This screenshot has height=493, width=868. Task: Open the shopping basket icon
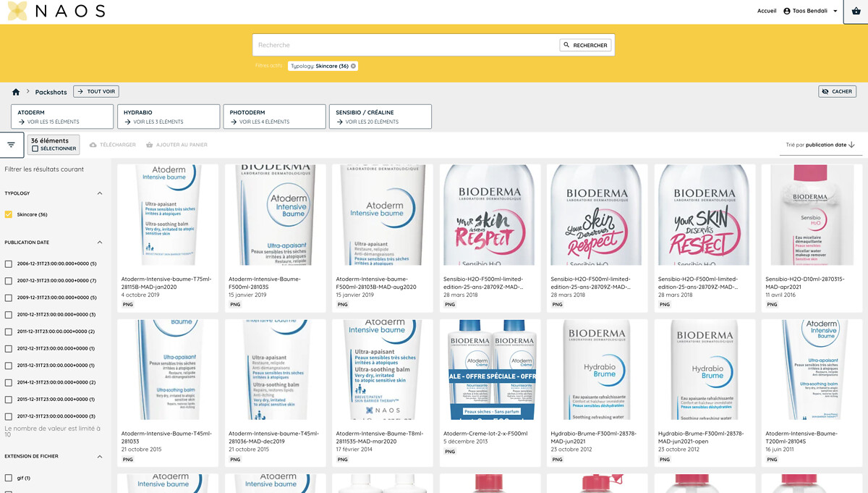pos(856,11)
